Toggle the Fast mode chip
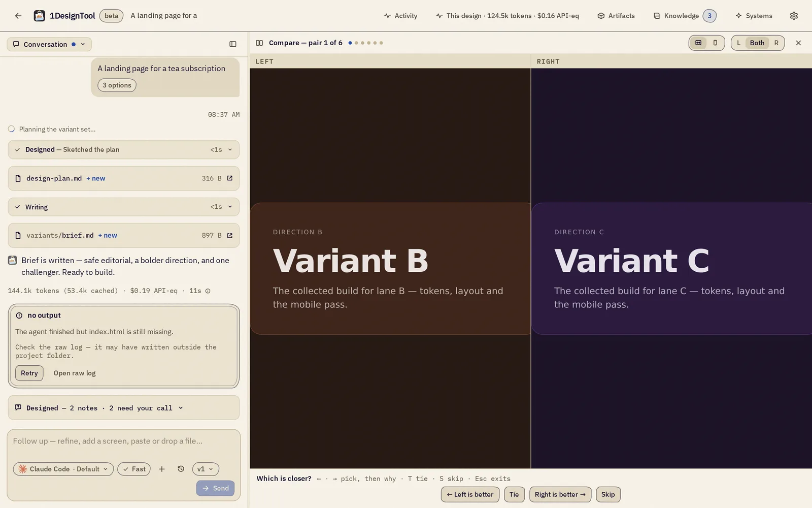The height and width of the screenshot is (508, 812). (x=134, y=469)
